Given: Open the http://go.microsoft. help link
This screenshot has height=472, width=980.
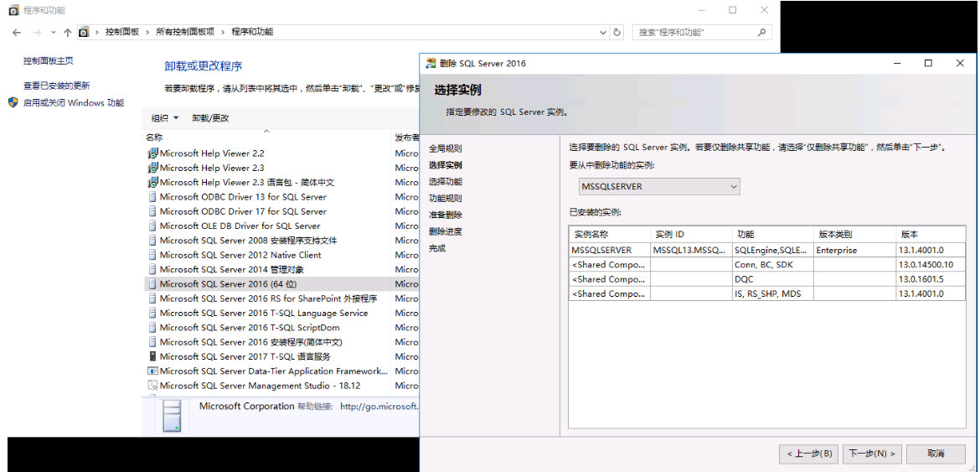Looking at the screenshot, I should [379, 407].
